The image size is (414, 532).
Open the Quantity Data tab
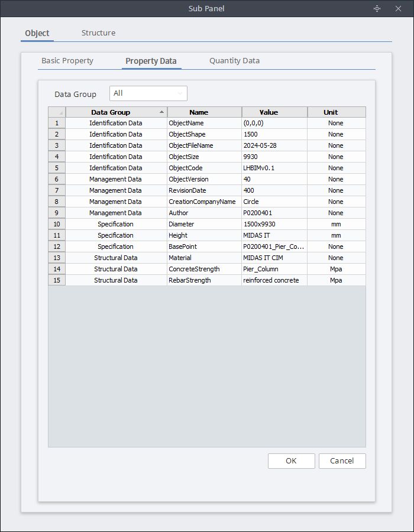click(234, 61)
